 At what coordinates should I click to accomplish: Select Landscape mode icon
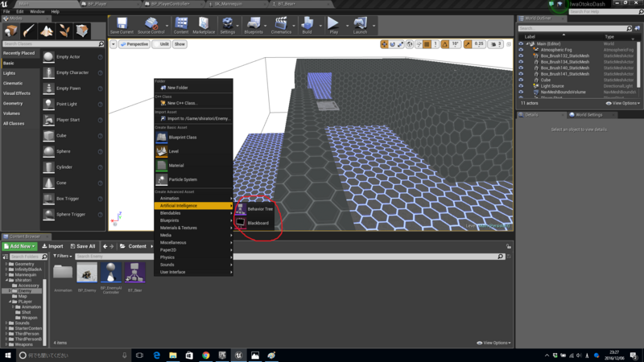tap(47, 31)
